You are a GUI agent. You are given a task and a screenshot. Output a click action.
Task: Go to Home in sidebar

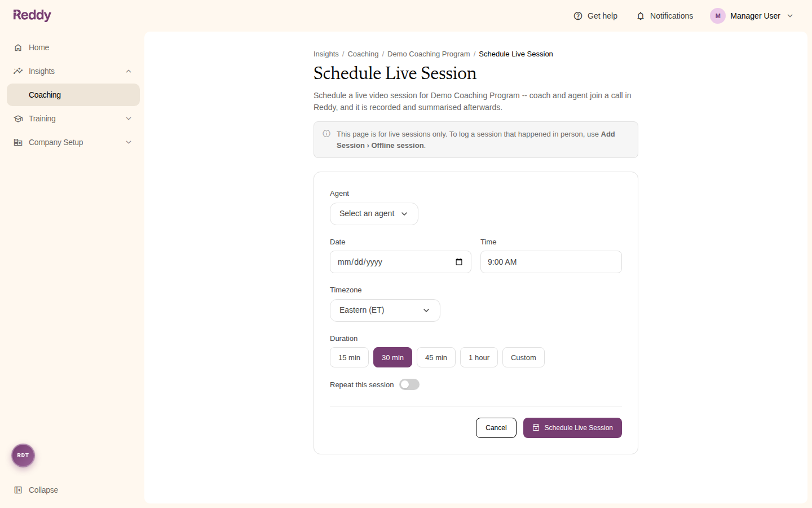coord(73,47)
